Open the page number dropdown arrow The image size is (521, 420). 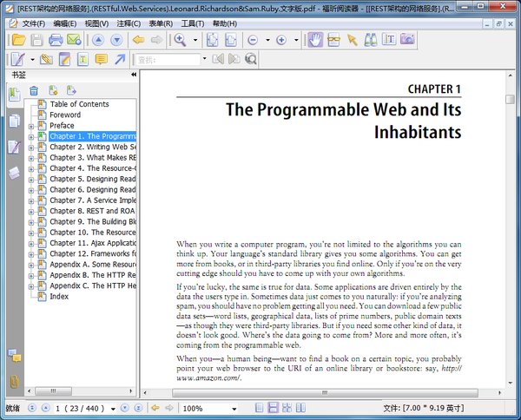point(113,409)
